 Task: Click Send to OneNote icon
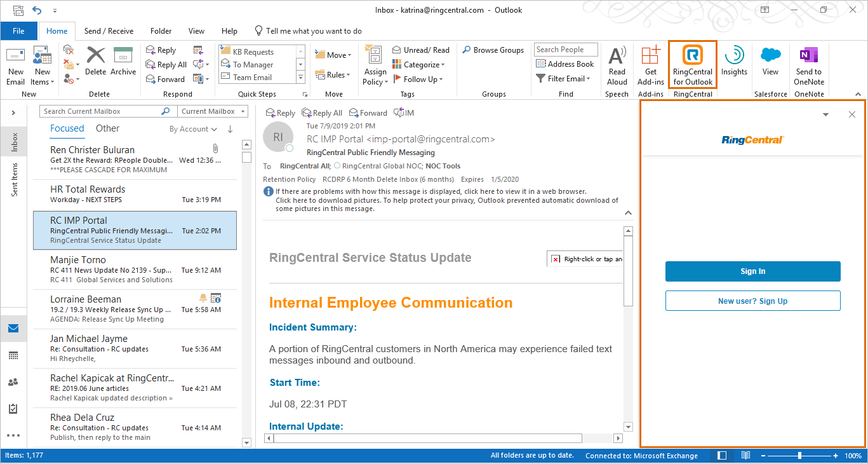[809, 65]
